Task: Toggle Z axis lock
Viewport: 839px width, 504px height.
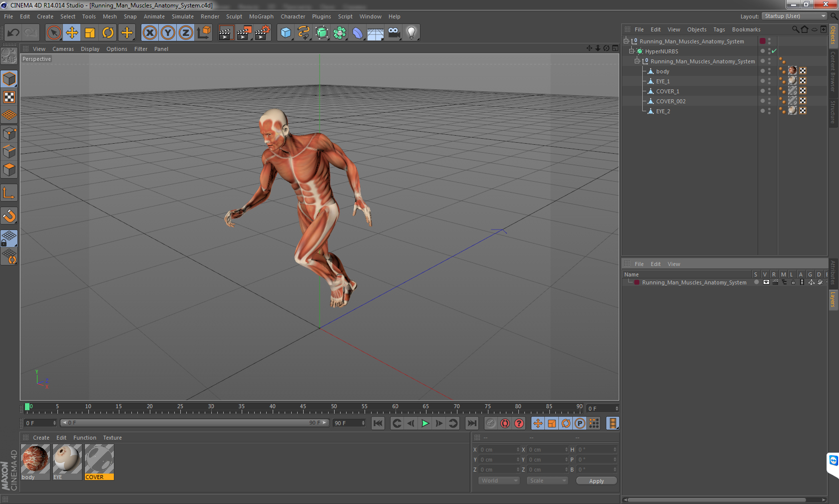Action: point(186,33)
